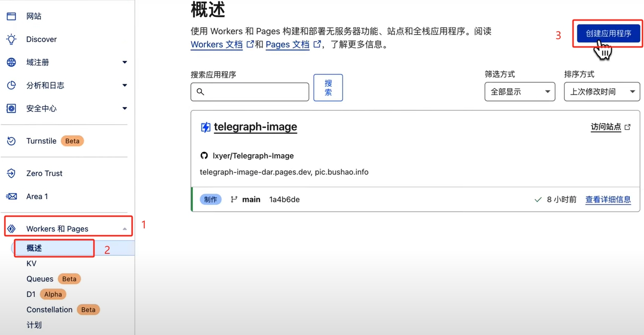The width and height of the screenshot is (644, 335).
Task: Click the telegraph-image-dar.pages.dev, pic.bushao.info domains text
Action: coord(284,172)
